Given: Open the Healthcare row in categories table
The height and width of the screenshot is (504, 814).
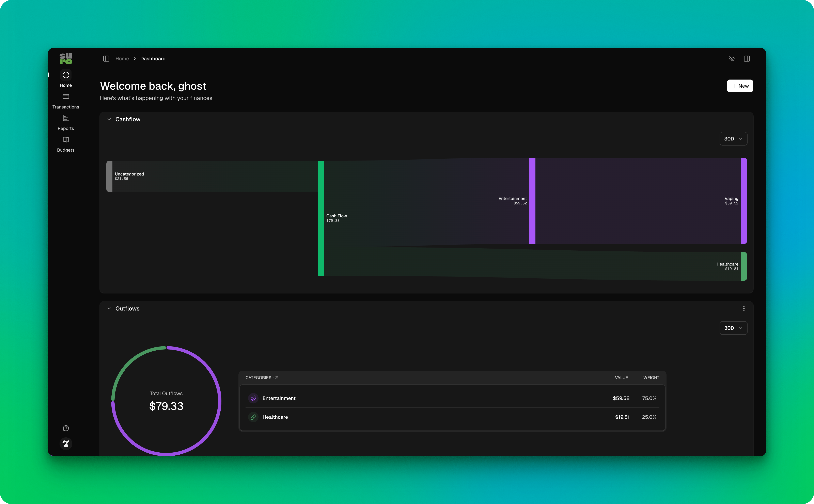Looking at the screenshot, I should [452, 417].
